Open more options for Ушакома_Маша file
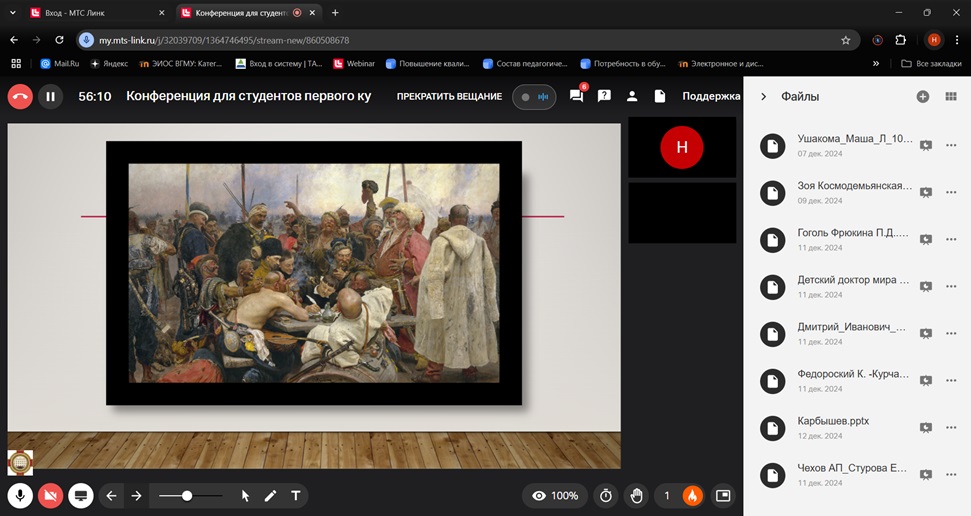The image size is (971, 516). click(x=951, y=145)
